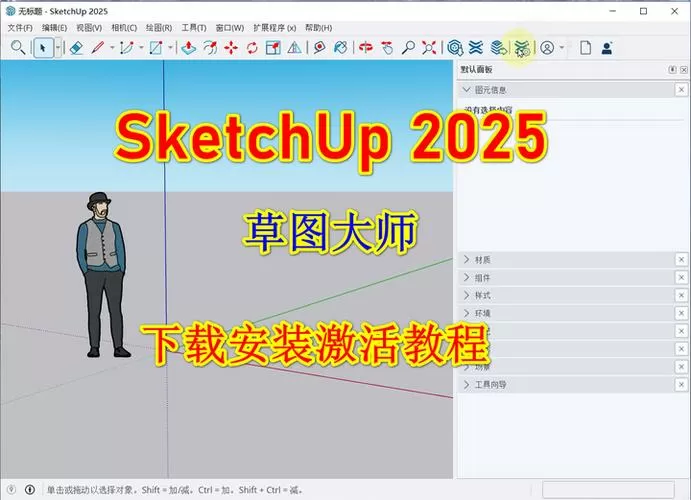Click the blue person icon in toolbar
Viewport: 691px width, 500px height.
(x=607, y=48)
